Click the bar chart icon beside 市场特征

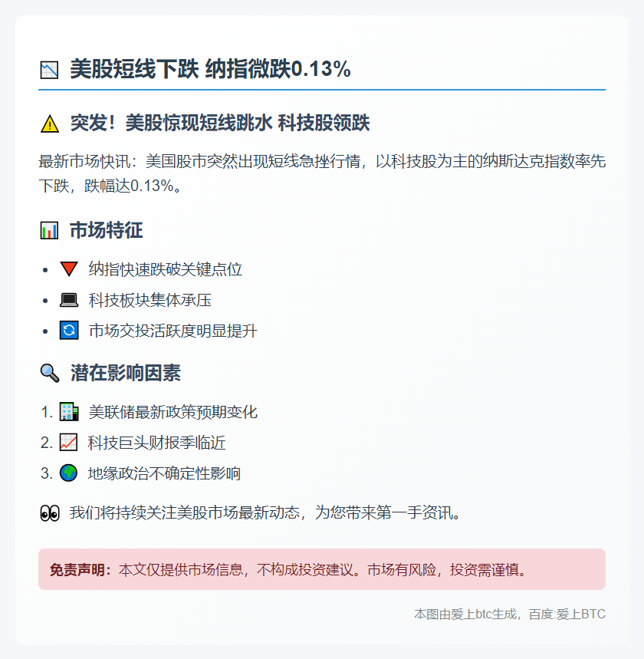click(x=49, y=230)
